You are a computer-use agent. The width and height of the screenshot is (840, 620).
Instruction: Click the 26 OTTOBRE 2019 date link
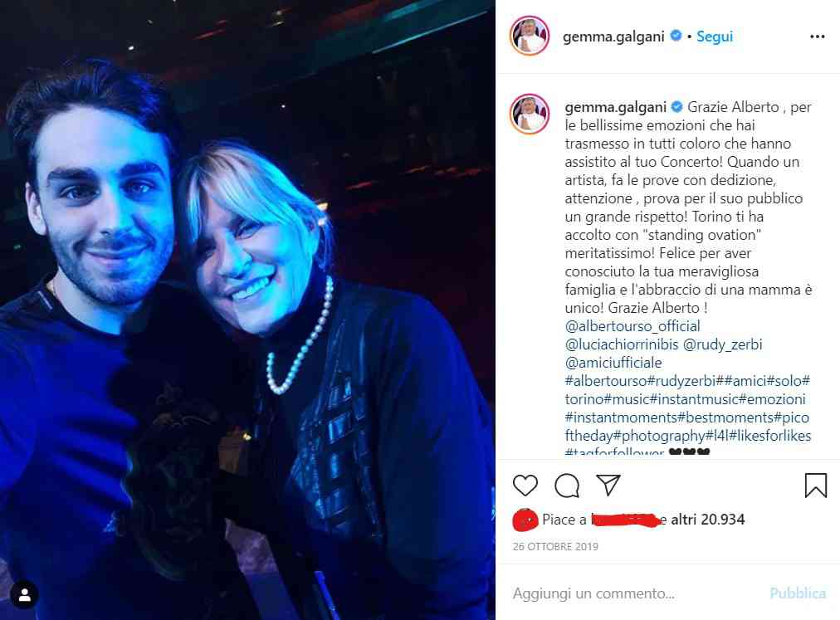(x=555, y=547)
